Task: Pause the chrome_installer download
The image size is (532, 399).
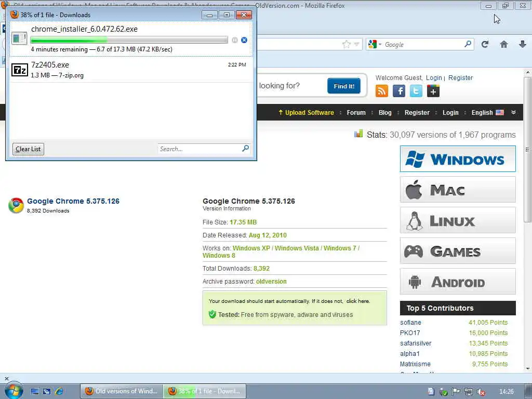Action: click(234, 40)
